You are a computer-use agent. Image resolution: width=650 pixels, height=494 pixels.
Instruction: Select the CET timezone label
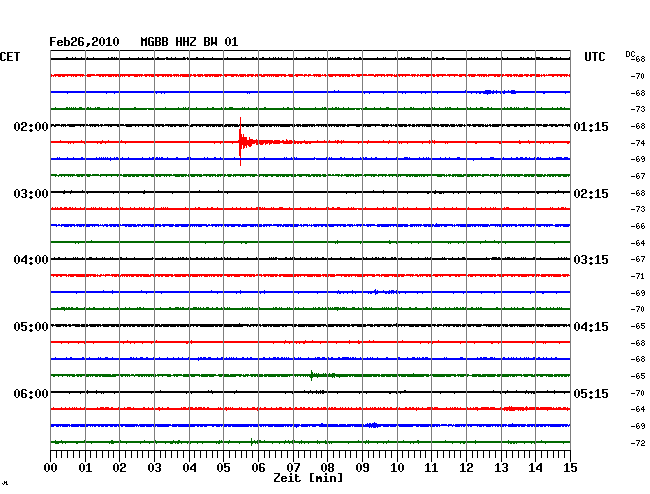click(10, 57)
